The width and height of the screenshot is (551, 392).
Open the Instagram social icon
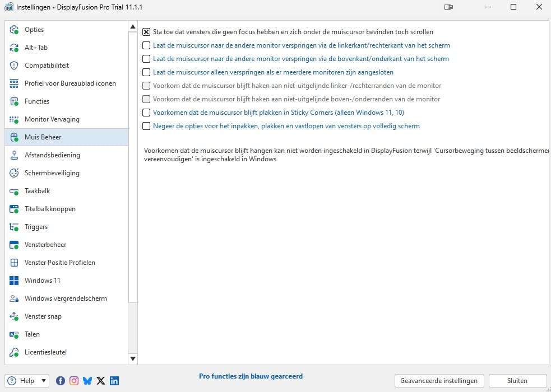[x=74, y=381]
